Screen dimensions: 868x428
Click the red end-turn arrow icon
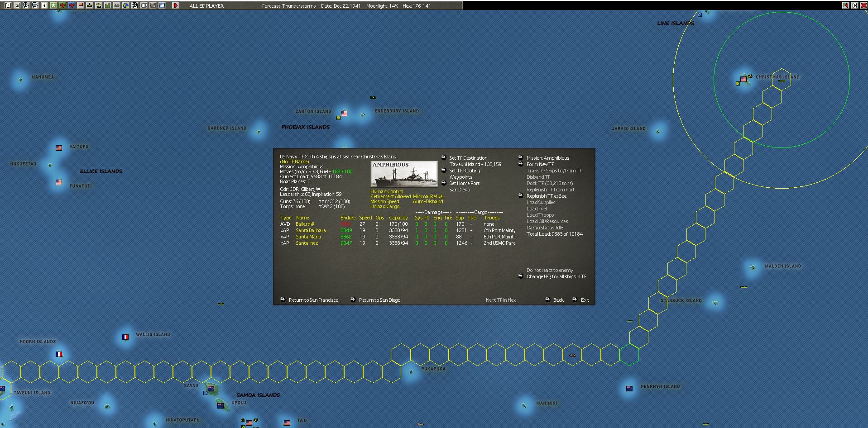[x=176, y=5]
